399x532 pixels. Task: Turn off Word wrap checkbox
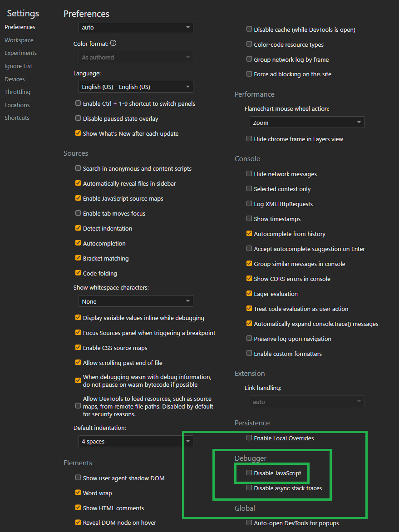78,493
